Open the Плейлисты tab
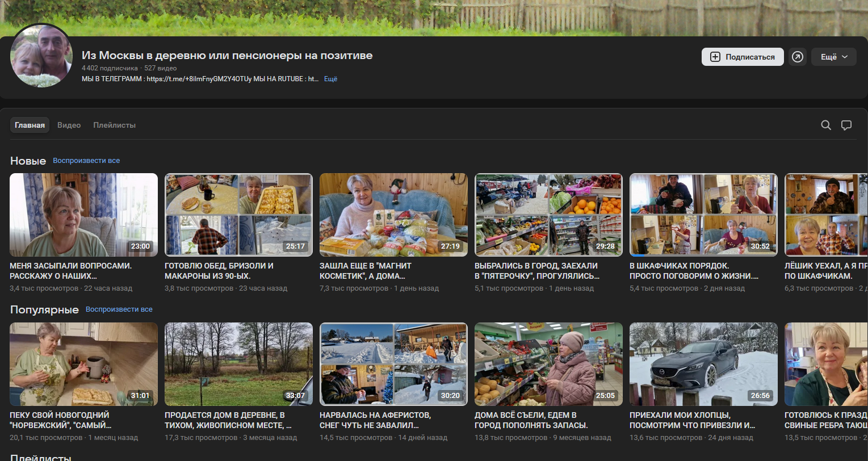Screen dimensions: 868x461 [x=114, y=125]
